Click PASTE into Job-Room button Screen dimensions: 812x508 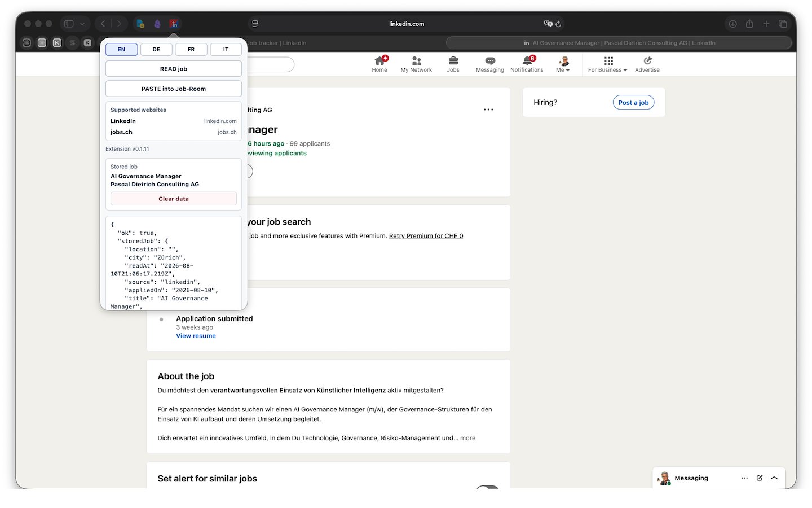(174, 89)
